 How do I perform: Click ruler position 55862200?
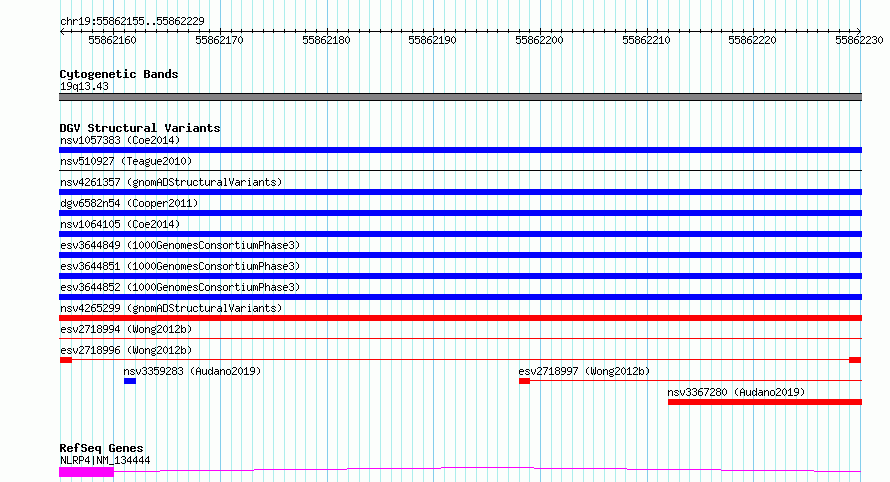tap(539, 40)
